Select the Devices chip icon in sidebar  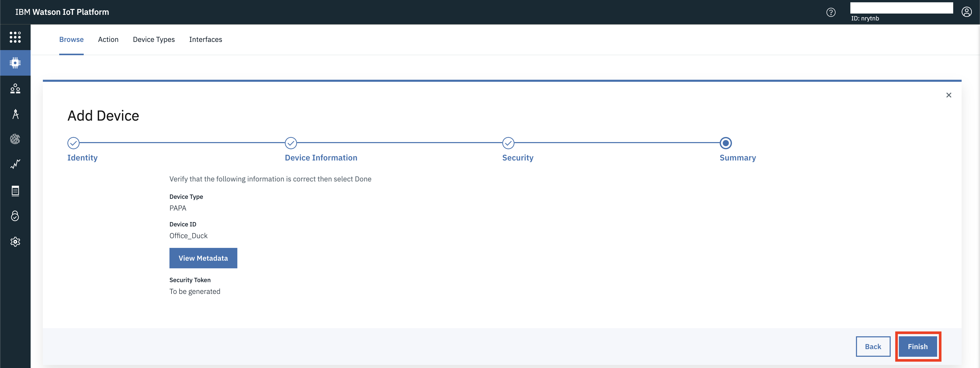click(x=15, y=63)
